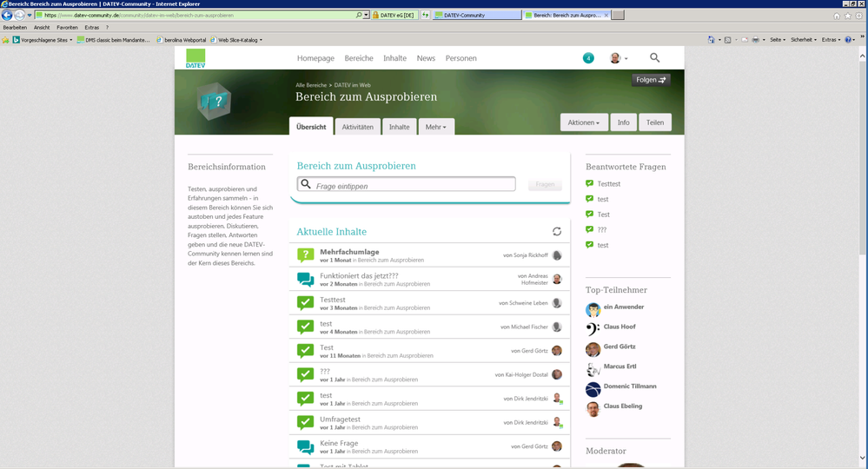The image size is (868, 469).
Task: Click Kai-Holger Dostal's avatar
Action: click(x=558, y=374)
